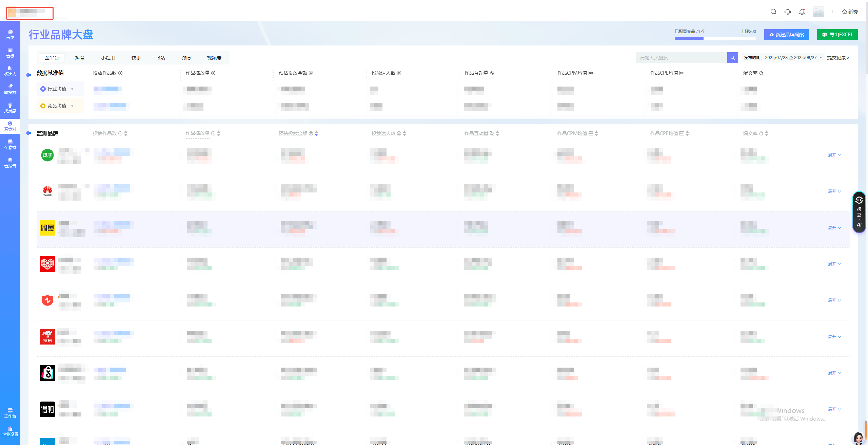Click the customer service headset icon
The height and width of the screenshot is (445, 868).
tap(787, 12)
